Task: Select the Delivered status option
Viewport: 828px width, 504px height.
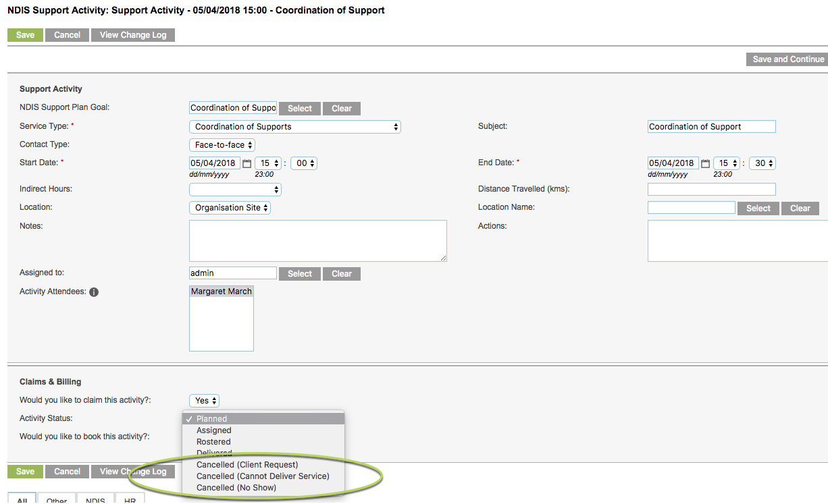Action: tap(263, 453)
